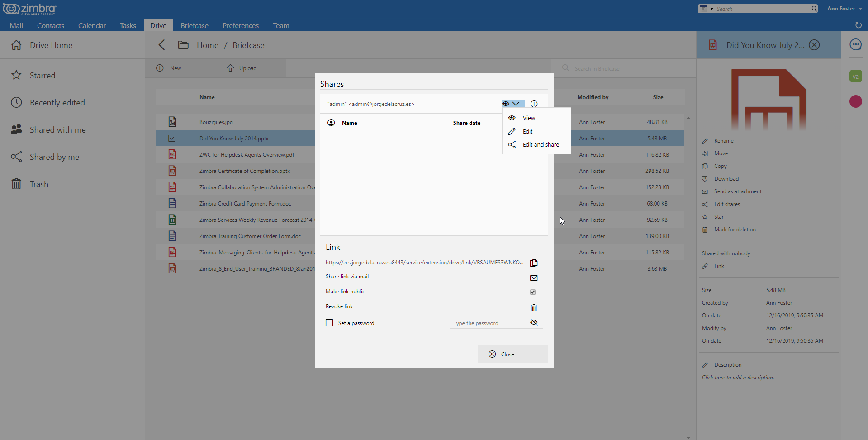This screenshot has width=868, height=440.
Task: Switch to the Contacts tab
Action: click(51, 26)
